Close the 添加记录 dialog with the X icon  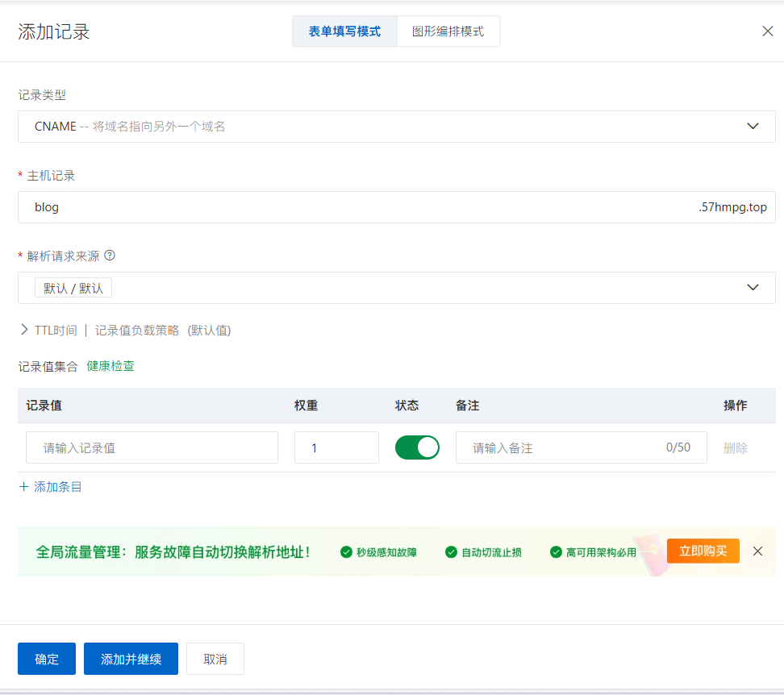point(768,31)
